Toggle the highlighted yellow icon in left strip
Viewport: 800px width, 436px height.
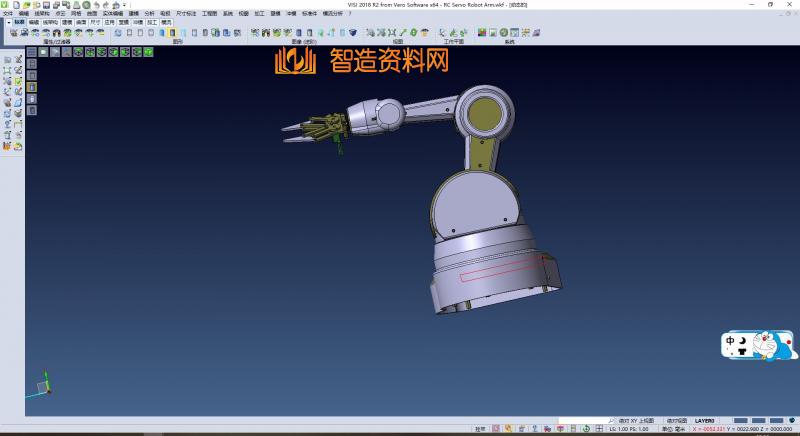pos(31,87)
